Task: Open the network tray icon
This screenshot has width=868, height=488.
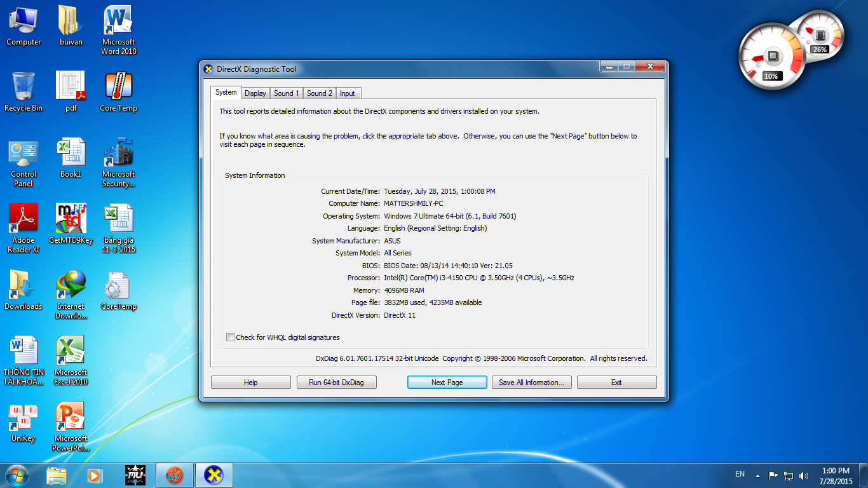Action: (789, 475)
